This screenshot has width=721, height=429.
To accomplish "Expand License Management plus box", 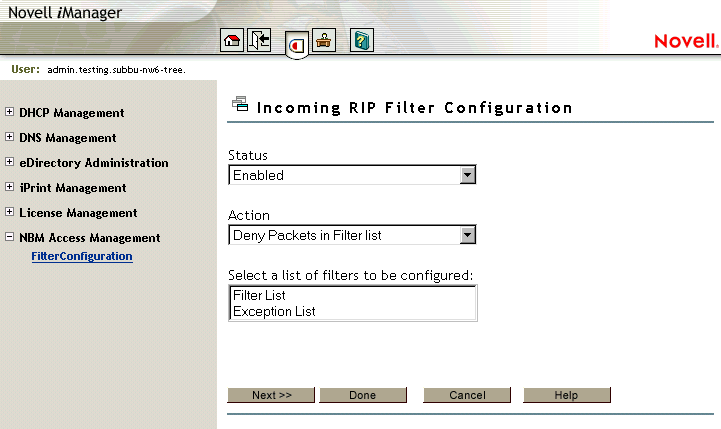I will pos(9,212).
